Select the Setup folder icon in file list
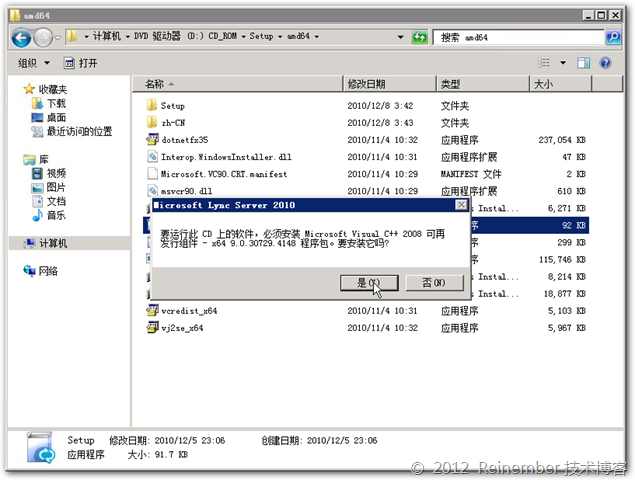The image size is (635, 480). (152, 105)
